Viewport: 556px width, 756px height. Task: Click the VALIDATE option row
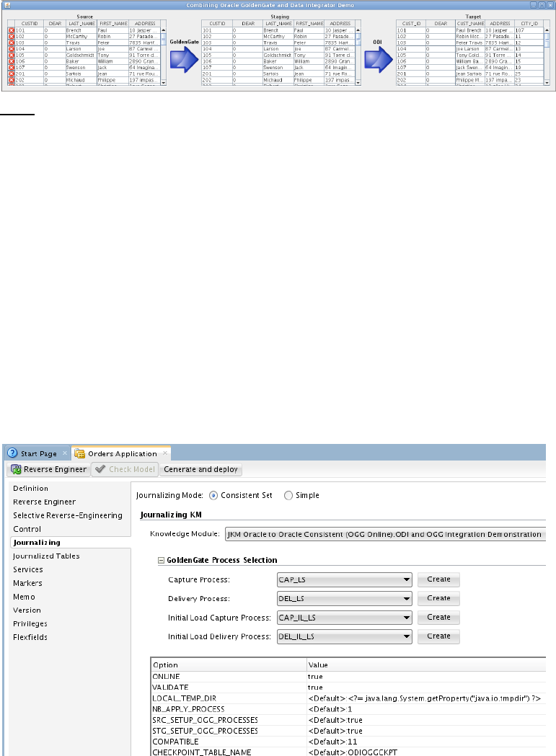click(x=348, y=688)
